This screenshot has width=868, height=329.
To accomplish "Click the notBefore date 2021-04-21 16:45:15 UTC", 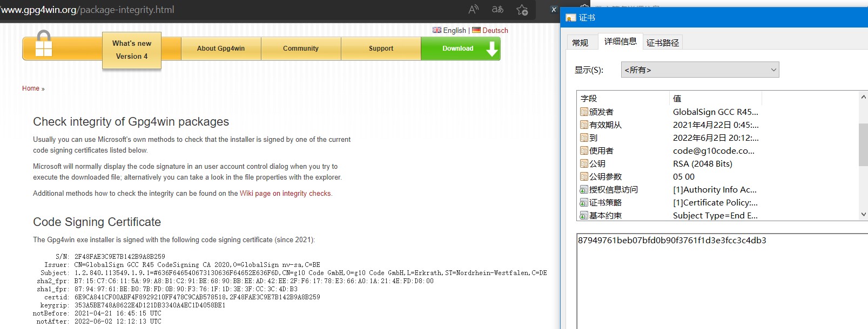I will [x=118, y=313].
